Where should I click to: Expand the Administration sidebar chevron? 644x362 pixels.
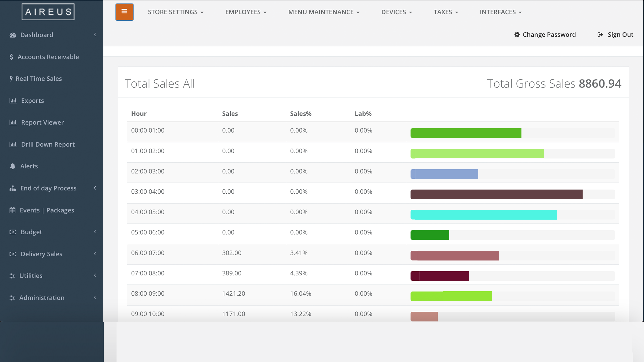coord(95,297)
